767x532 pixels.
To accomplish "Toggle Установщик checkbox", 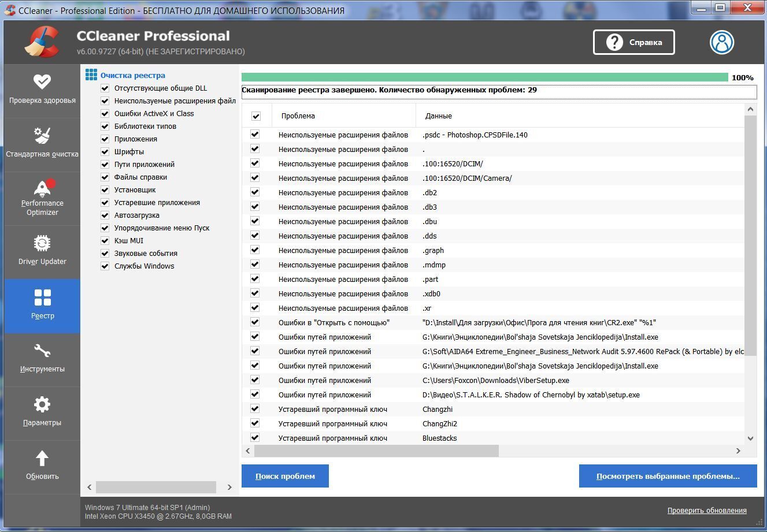I will [x=105, y=190].
